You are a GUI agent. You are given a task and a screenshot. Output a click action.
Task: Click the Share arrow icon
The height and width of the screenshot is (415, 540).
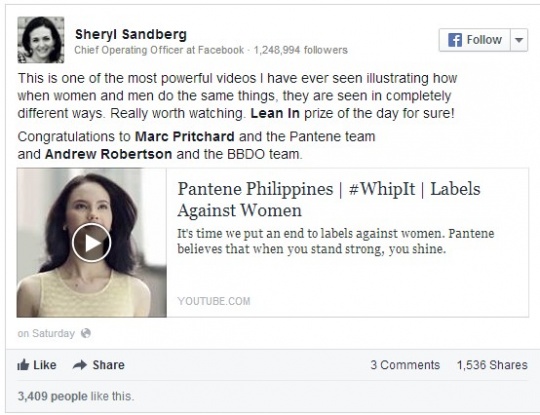tap(80, 365)
